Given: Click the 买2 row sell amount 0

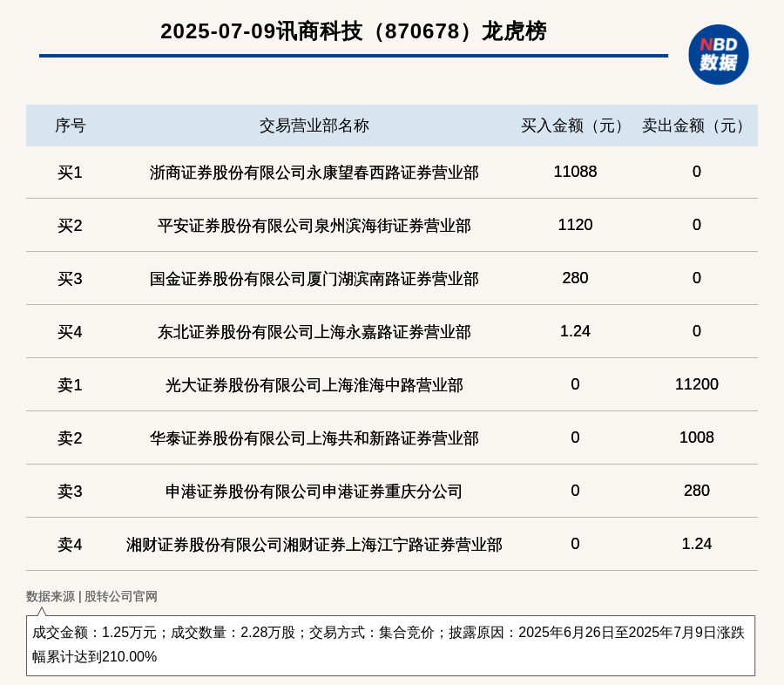Looking at the screenshot, I should (697, 225).
